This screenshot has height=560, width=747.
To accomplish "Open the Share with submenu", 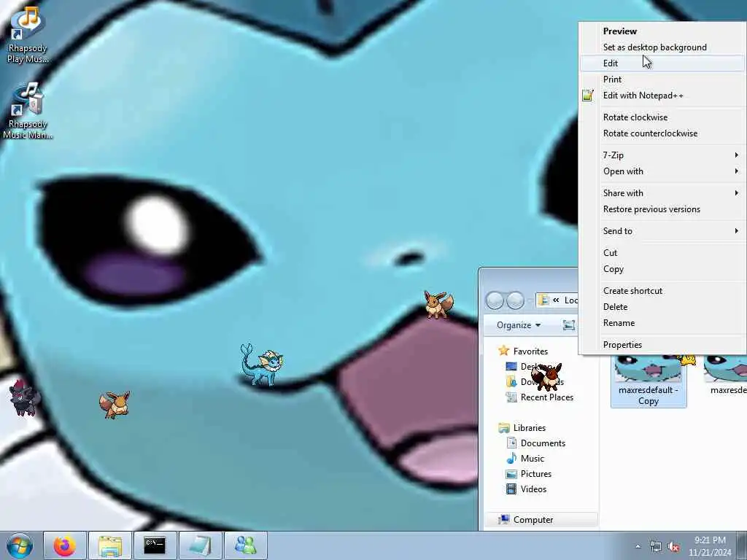I will point(662,192).
